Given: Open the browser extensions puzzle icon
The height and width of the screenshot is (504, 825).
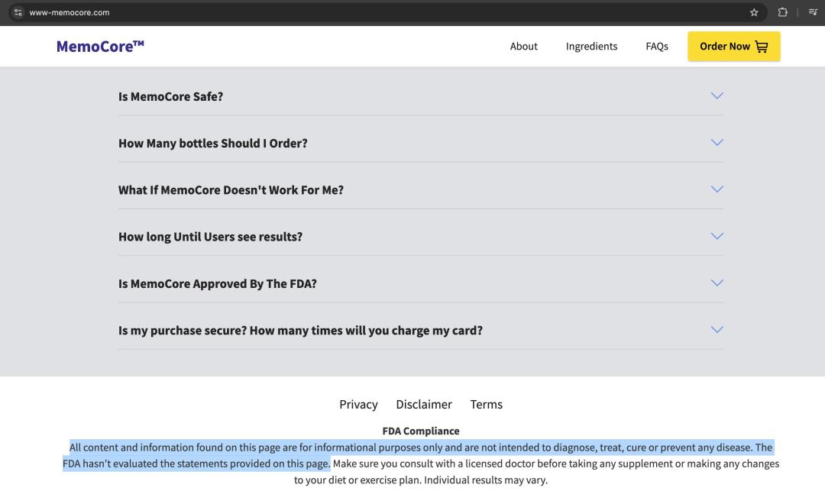Looking at the screenshot, I should [x=782, y=12].
